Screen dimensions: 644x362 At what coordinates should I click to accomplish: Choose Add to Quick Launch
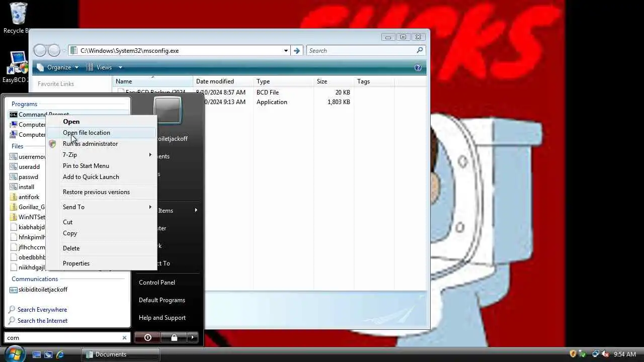click(x=101, y=177)
